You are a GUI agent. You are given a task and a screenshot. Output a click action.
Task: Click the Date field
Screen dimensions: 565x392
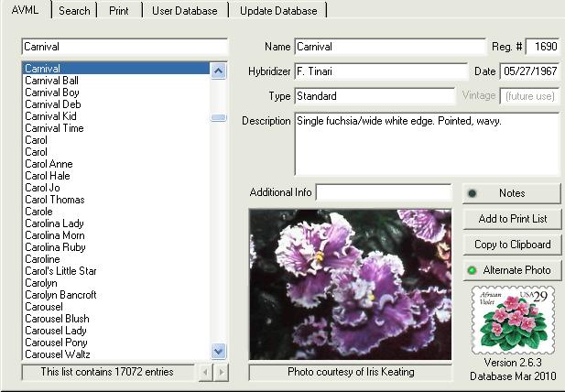[x=529, y=71]
